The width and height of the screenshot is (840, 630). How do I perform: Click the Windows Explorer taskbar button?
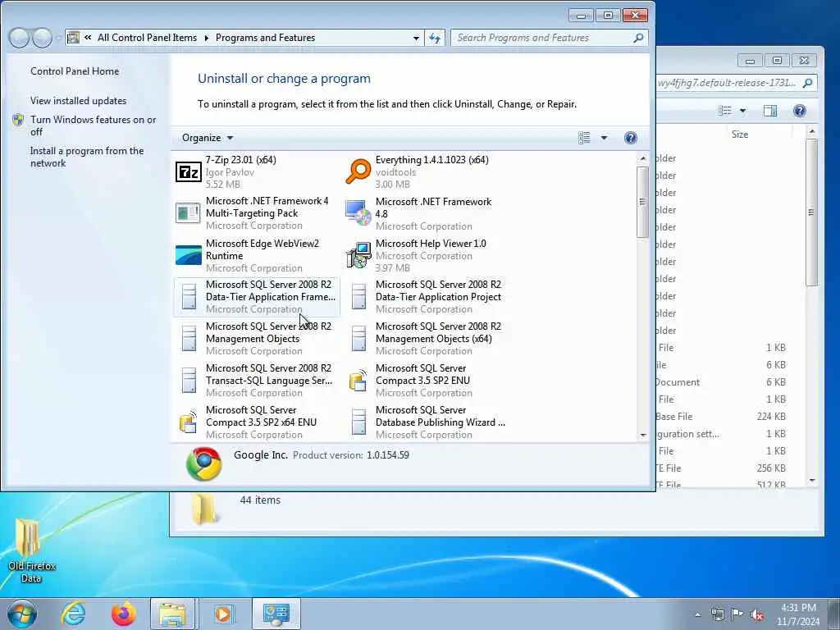pos(172,614)
